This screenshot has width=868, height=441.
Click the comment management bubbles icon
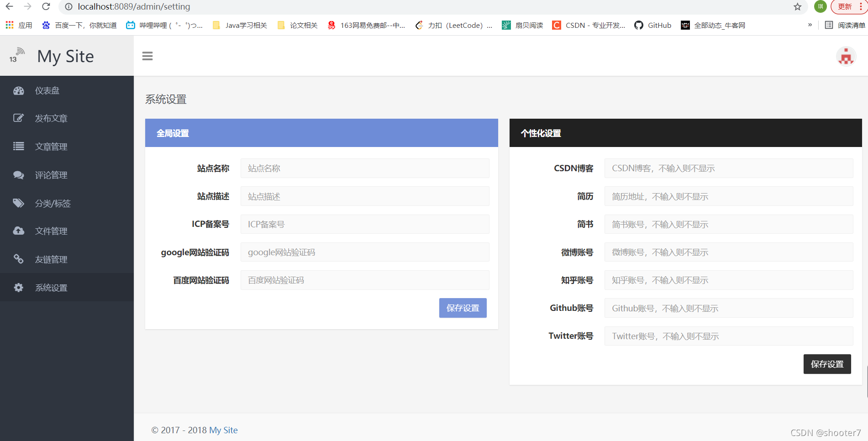19,175
